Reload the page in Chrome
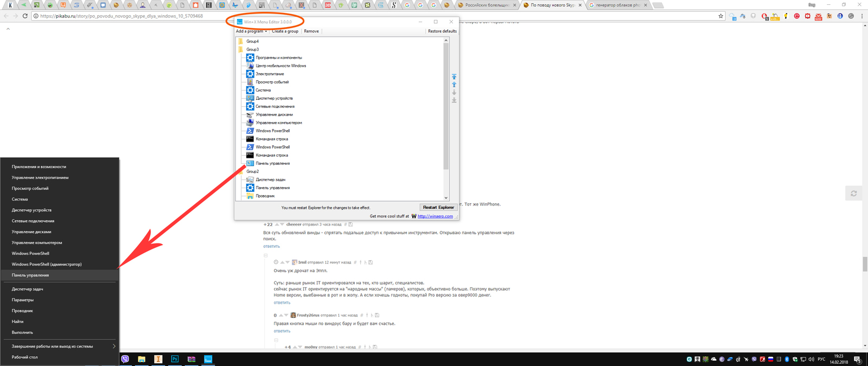The width and height of the screenshot is (868, 366). point(25,16)
